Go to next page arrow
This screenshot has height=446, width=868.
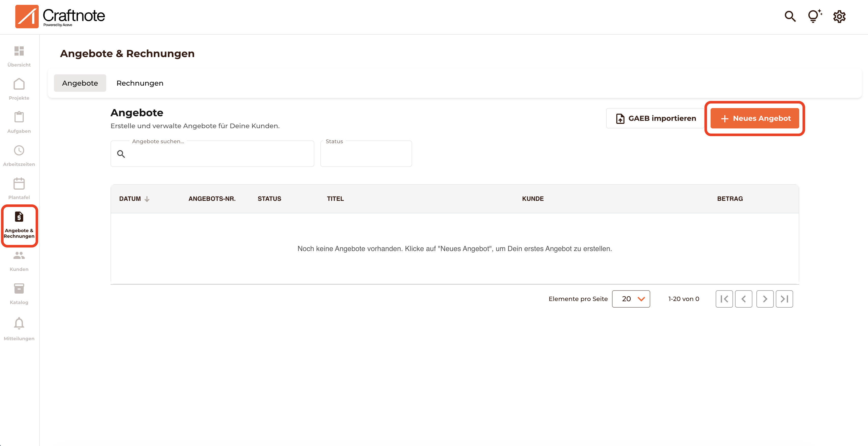[765, 299]
